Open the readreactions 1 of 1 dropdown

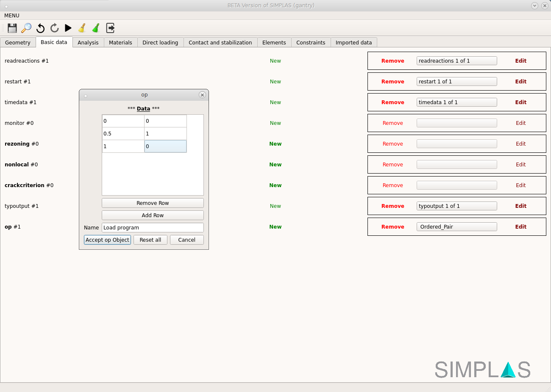pos(456,61)
